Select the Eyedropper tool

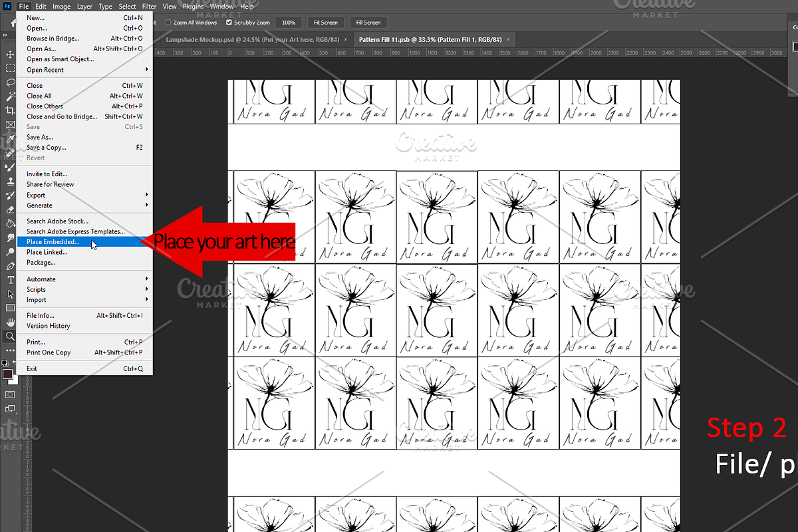click(x=10, y=139)
